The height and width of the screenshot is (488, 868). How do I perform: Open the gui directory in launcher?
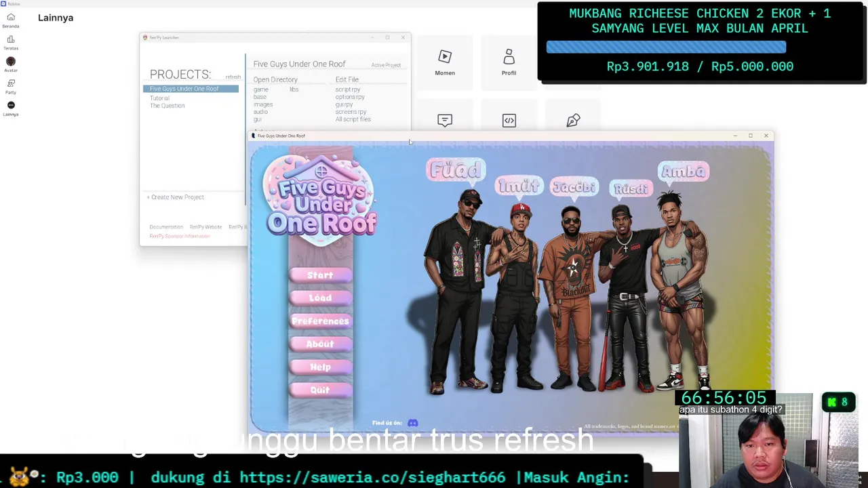coord(257,119)
